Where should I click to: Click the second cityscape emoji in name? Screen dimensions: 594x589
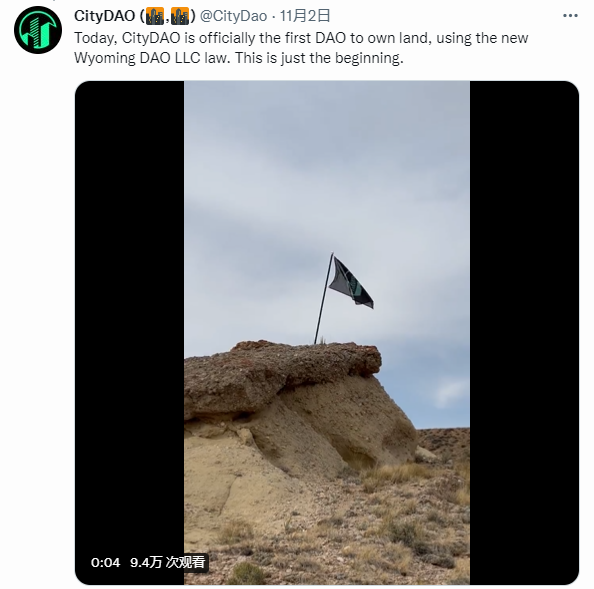[x=180, y=16]
